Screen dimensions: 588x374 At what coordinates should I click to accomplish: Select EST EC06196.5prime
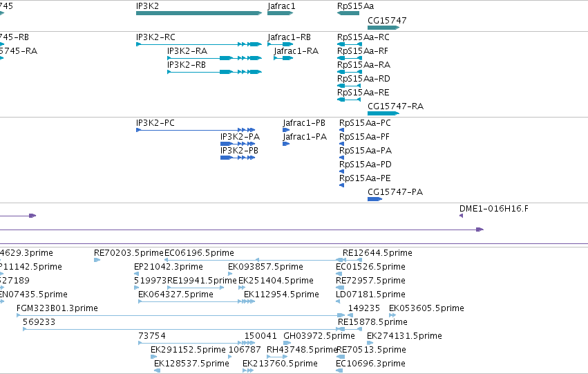click(253, 260)
